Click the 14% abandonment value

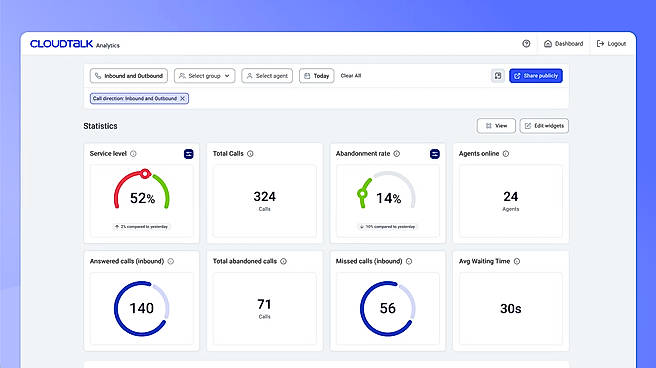pos(388,198)
